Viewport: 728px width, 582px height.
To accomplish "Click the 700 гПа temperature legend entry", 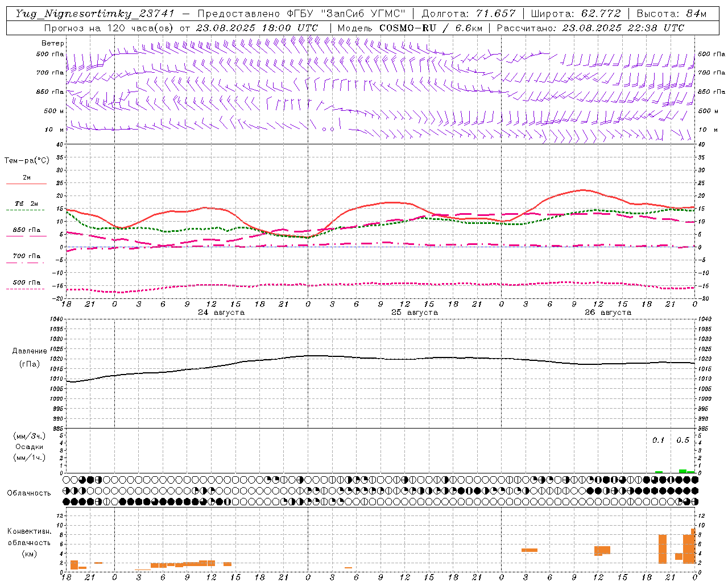I will point(27,256).
